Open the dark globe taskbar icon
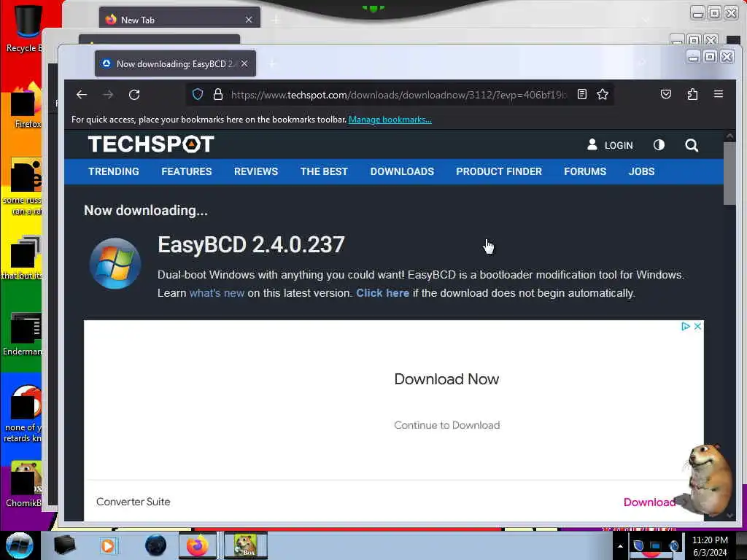This screenshot has height=560, width=747. click(155, 545)
